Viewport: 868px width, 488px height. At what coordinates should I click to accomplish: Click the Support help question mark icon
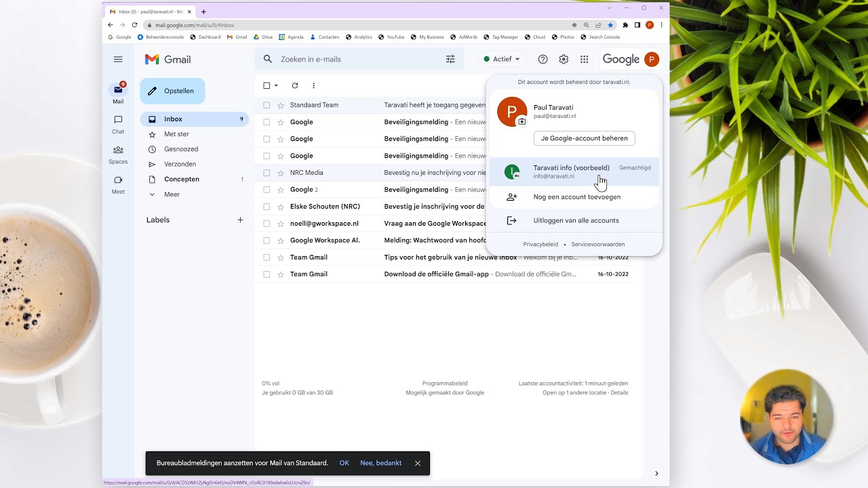pos(542,60)
